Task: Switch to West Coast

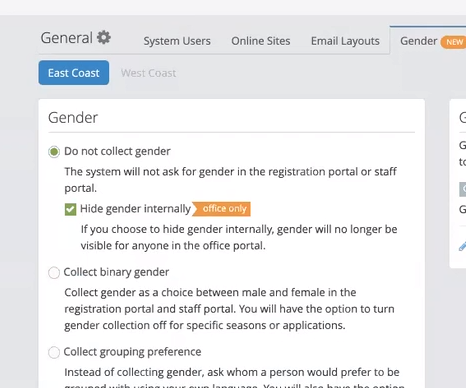Action: 148,73
